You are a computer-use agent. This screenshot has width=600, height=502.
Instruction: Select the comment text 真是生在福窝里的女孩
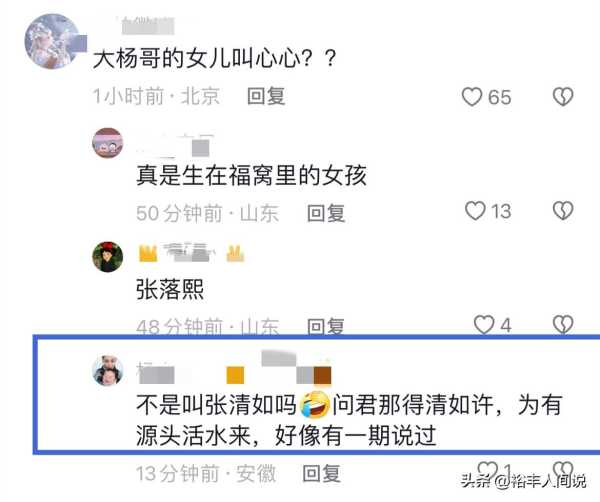pyautogui.click(x=251, y=176)
